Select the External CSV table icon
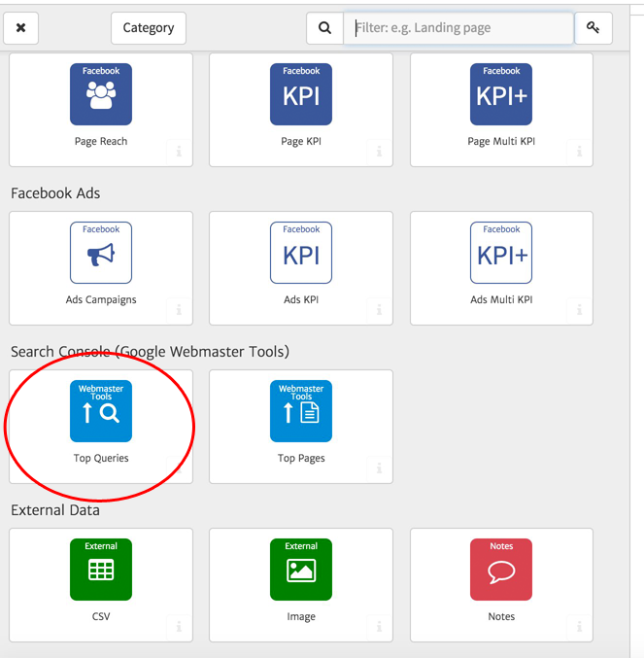The width and height of the screenshot is (644, 658). 101,570
